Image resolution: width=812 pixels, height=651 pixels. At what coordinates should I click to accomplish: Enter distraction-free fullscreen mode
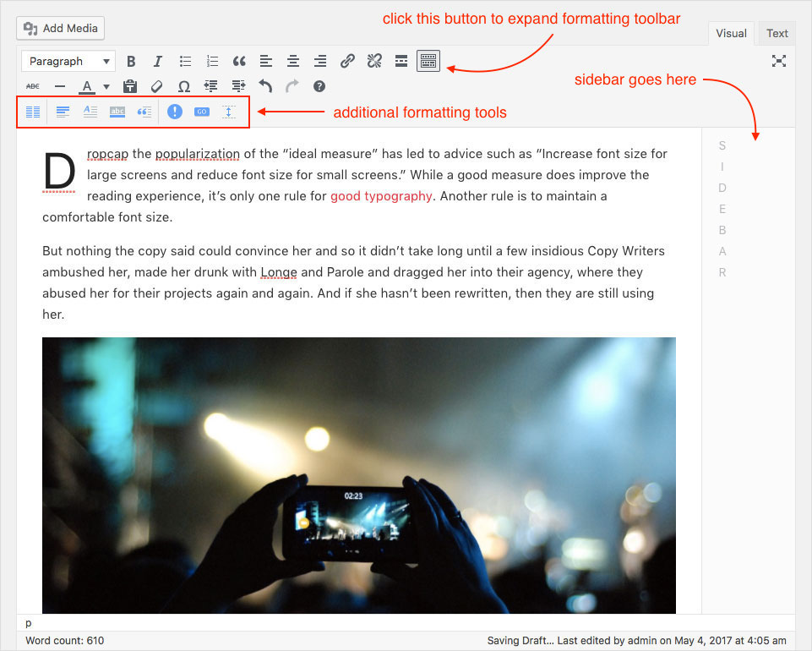pyautogui.click(x=779, y=61)
